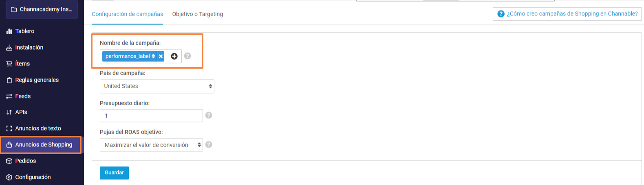Click the Ítems shopping cart icon
644x185 pixels.
9,64
